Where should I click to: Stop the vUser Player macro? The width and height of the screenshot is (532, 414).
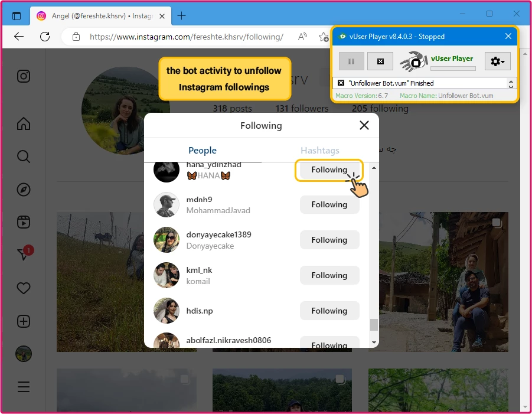(380, 61)
